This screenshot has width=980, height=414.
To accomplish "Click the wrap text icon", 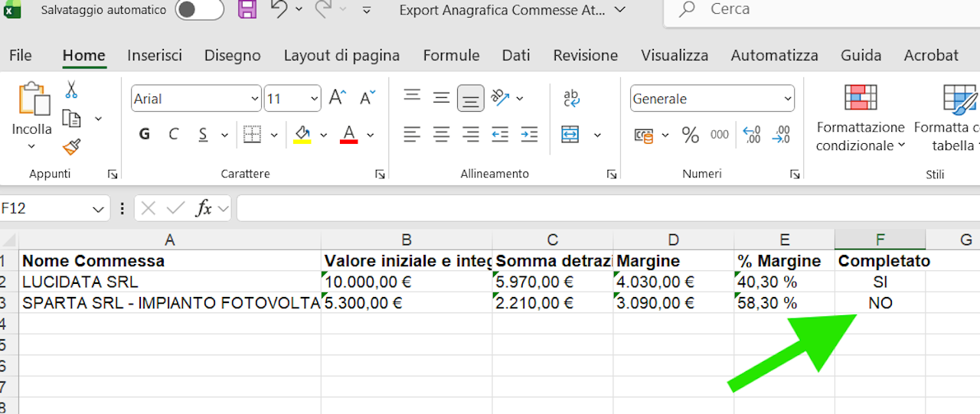I will pyautogui.click(x=571, y=97).
